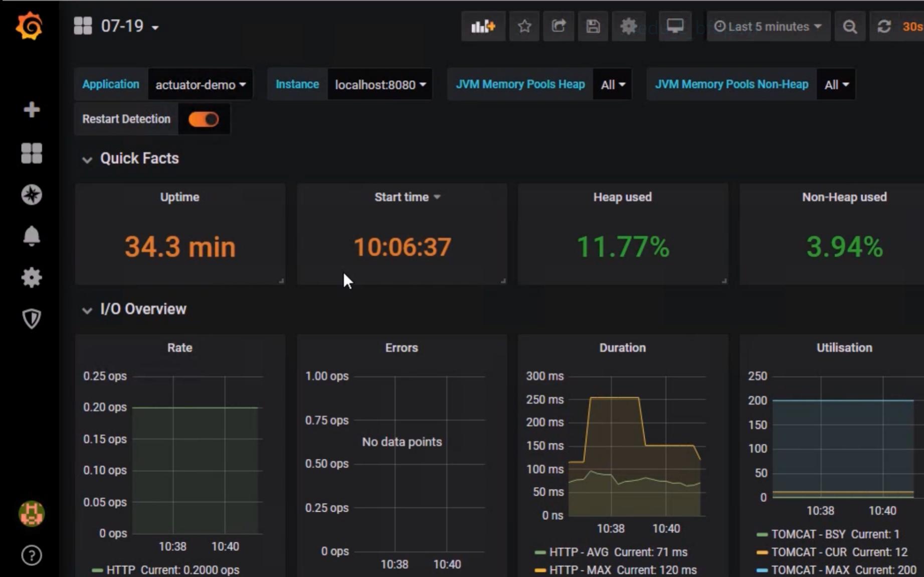Click the Add panel toolbar icon

point(483,27)
